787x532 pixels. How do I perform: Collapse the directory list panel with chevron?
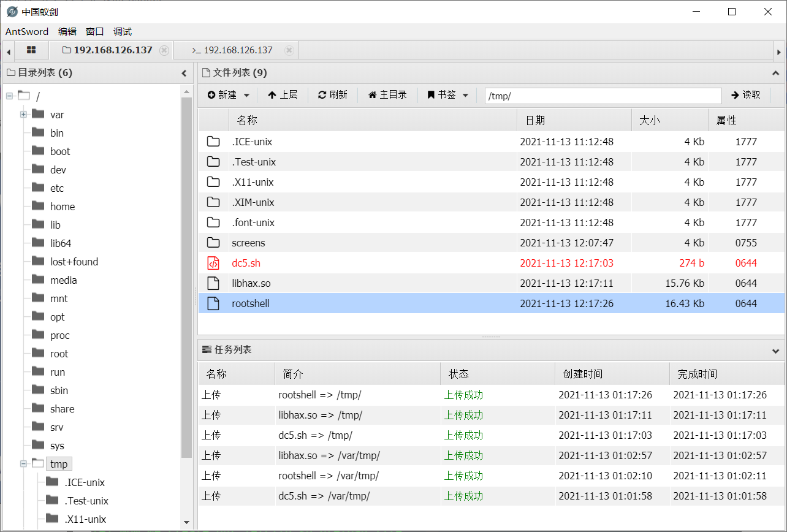(184, 73)
